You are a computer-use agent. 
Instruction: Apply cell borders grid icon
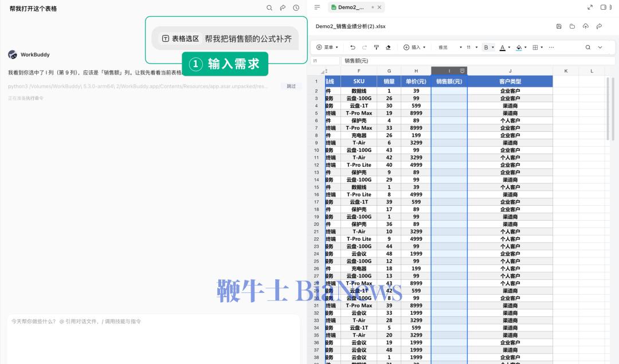[535, 48]
